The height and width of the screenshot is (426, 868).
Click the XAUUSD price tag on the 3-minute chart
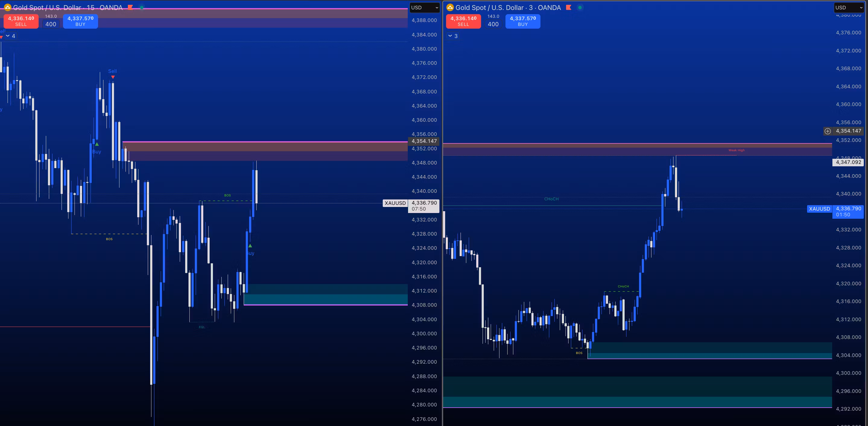[x=819, y=208]
